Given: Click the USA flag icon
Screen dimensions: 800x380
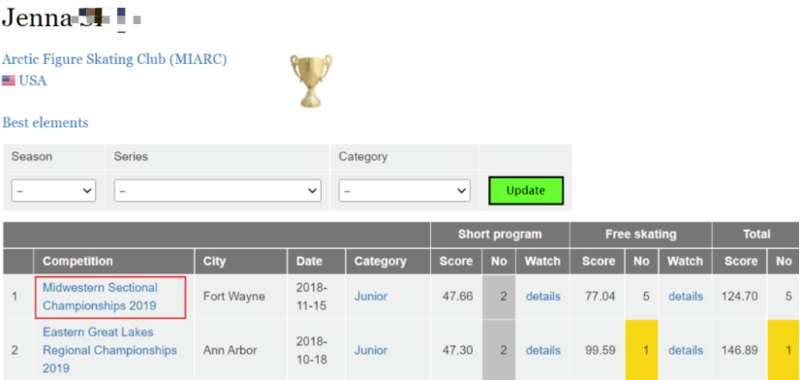Looking at the screenshot, I should 8,81.
